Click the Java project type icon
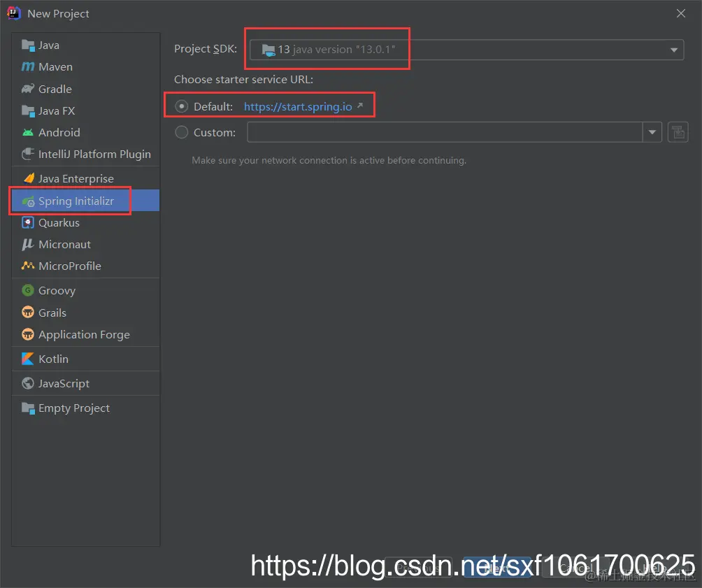The width and height of the screenshot is (702, 588). click(28, 45)
